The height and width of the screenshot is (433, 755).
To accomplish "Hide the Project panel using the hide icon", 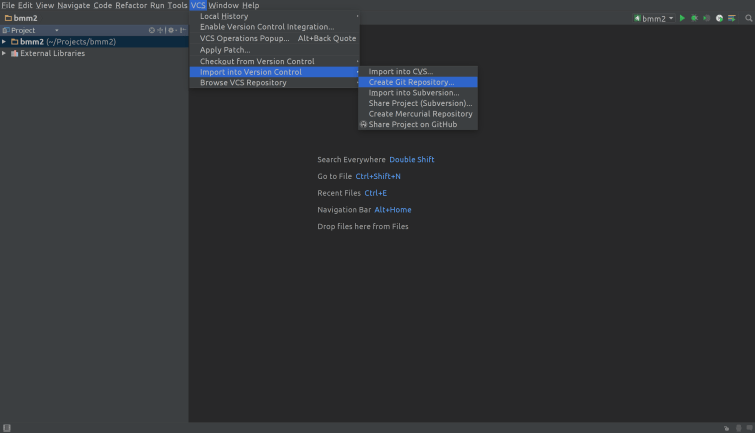I will (182, 30).
